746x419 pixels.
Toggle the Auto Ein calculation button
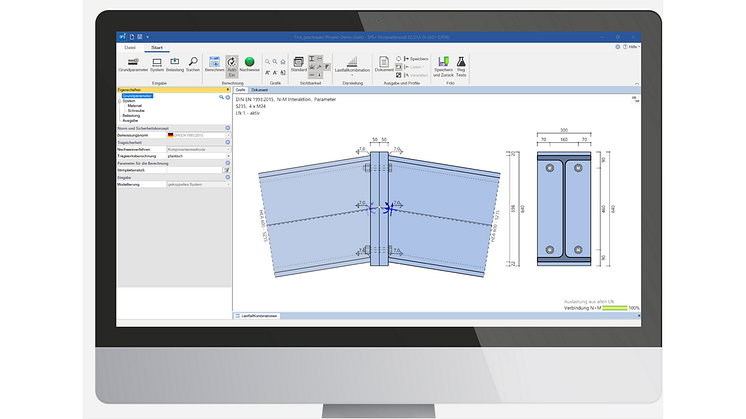(231, 63)
